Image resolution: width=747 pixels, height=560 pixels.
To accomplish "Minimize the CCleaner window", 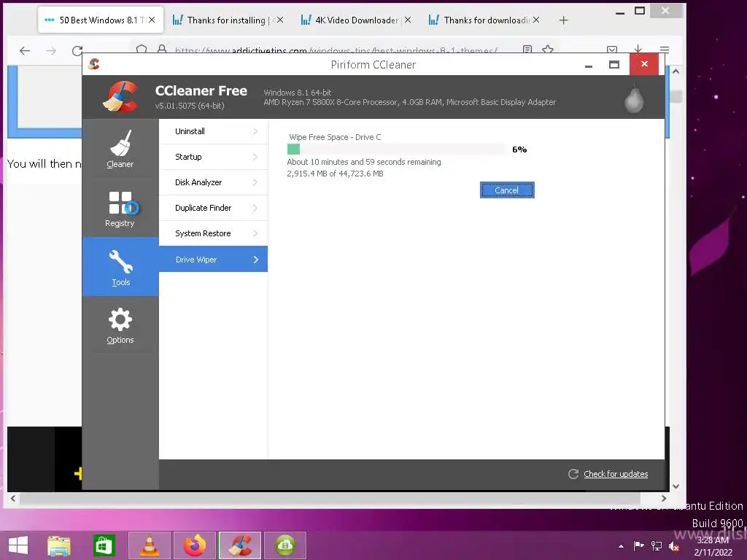I will pyautogui.click(x=589, y=65).
